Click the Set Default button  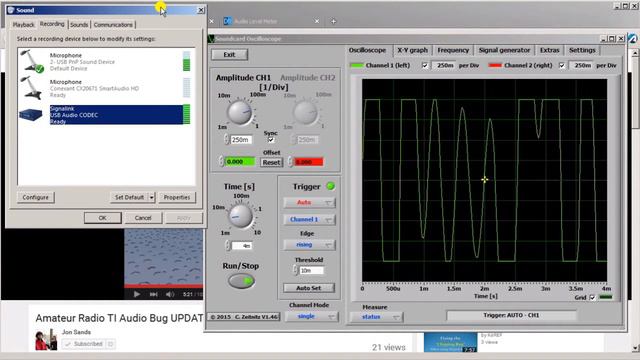coord(129,198)
